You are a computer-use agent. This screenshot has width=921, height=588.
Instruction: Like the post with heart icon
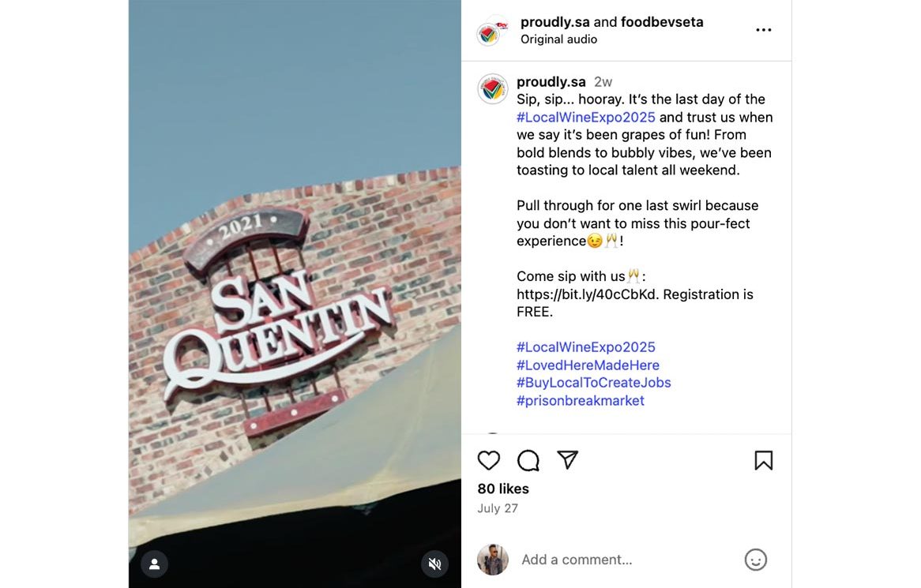489,460
